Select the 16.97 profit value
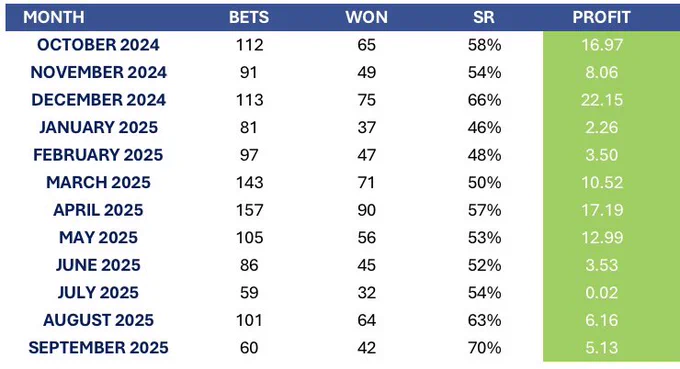 [x=602, y=45]
